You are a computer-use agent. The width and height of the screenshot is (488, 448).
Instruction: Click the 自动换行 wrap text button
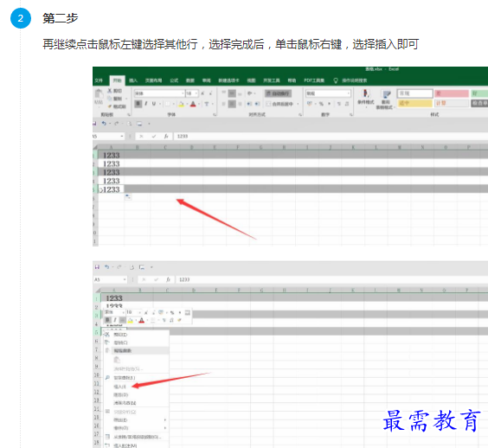coord(278,93)
